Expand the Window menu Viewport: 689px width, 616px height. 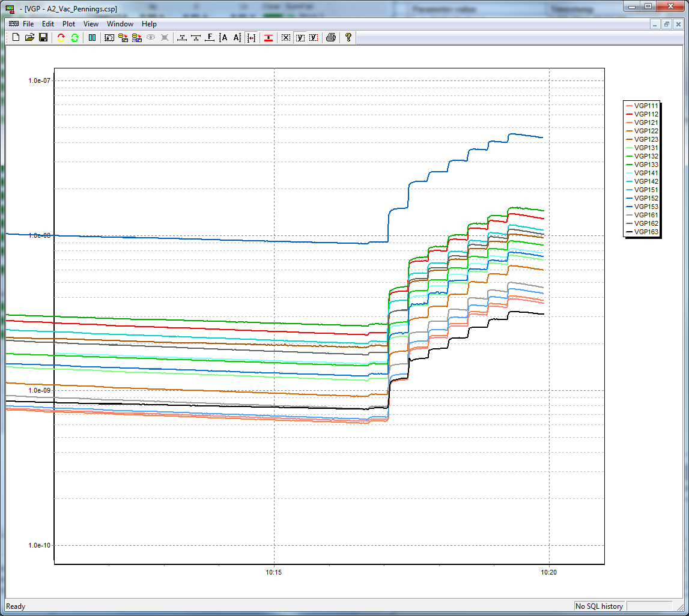click(120, 24)
